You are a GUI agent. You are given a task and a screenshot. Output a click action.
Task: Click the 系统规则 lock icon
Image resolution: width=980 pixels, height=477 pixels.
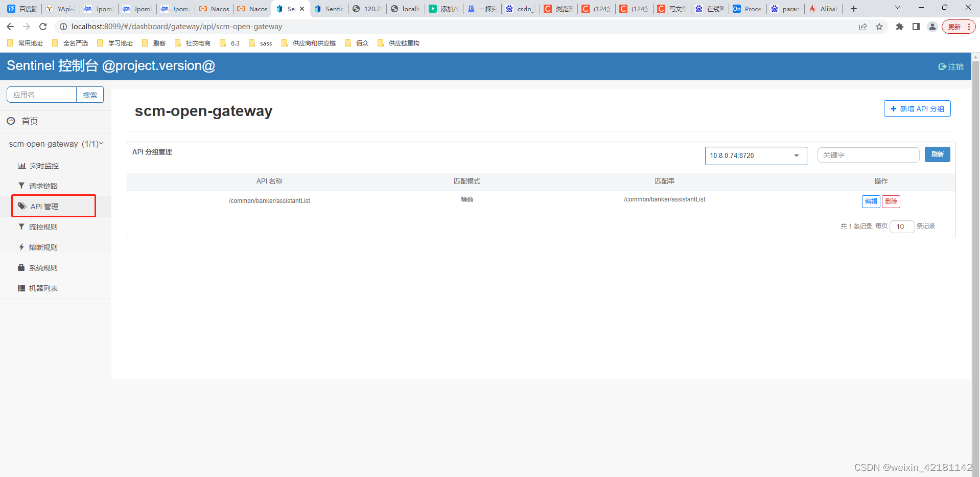click(x=21, y=267)
